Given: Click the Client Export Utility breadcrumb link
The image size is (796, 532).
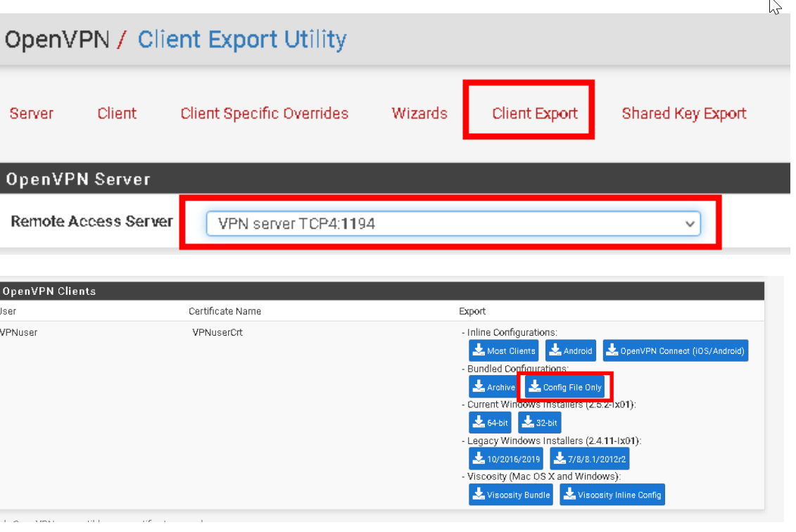Looking at the screenshot, I should 242,39.
